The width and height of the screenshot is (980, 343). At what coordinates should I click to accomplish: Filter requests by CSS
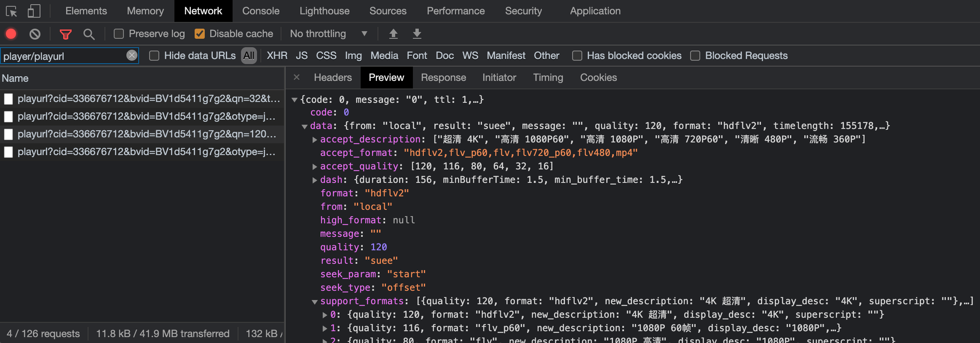point(327,56)
